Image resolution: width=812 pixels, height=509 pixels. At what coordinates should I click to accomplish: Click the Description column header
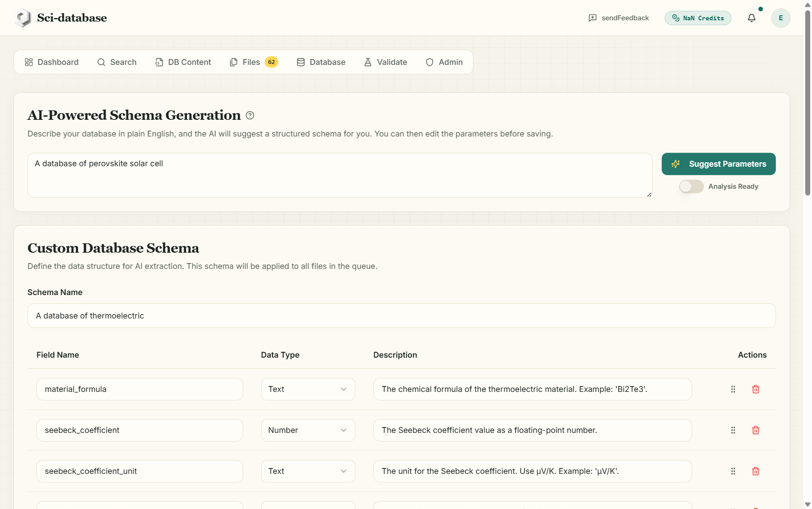tap(395, 355)
